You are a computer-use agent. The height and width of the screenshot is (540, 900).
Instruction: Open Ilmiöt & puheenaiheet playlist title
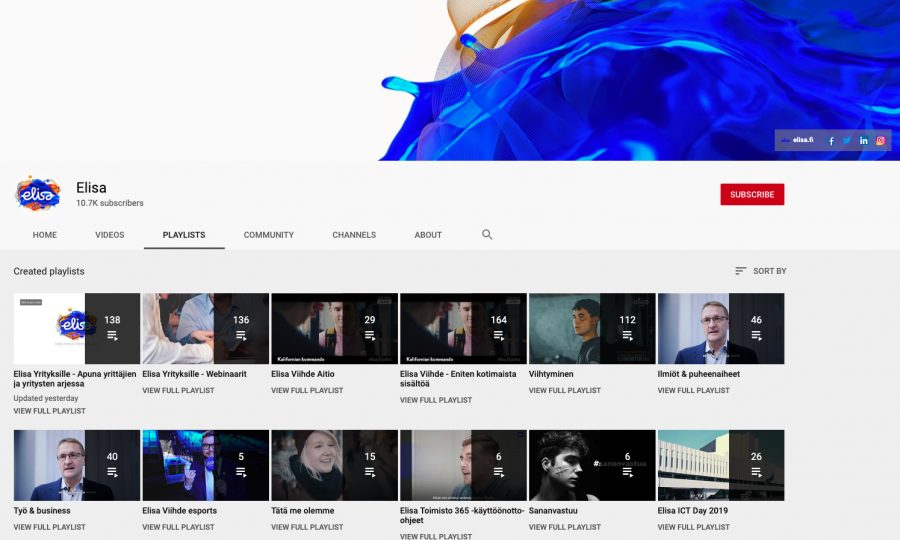point(699,374)
